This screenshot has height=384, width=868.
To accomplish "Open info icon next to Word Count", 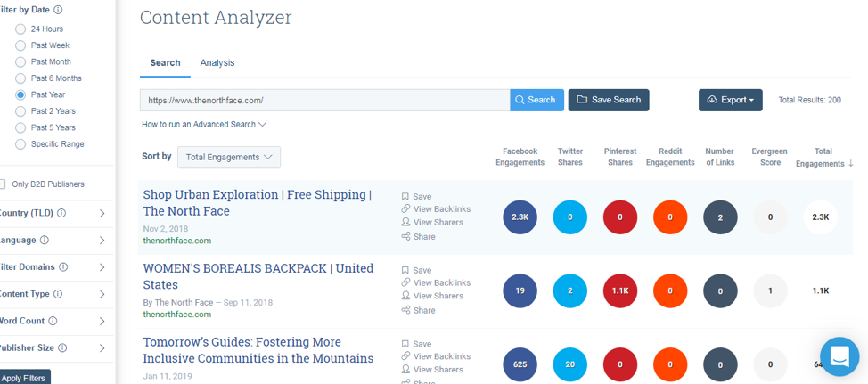I will pyautogui.click(x=53, y=321).
